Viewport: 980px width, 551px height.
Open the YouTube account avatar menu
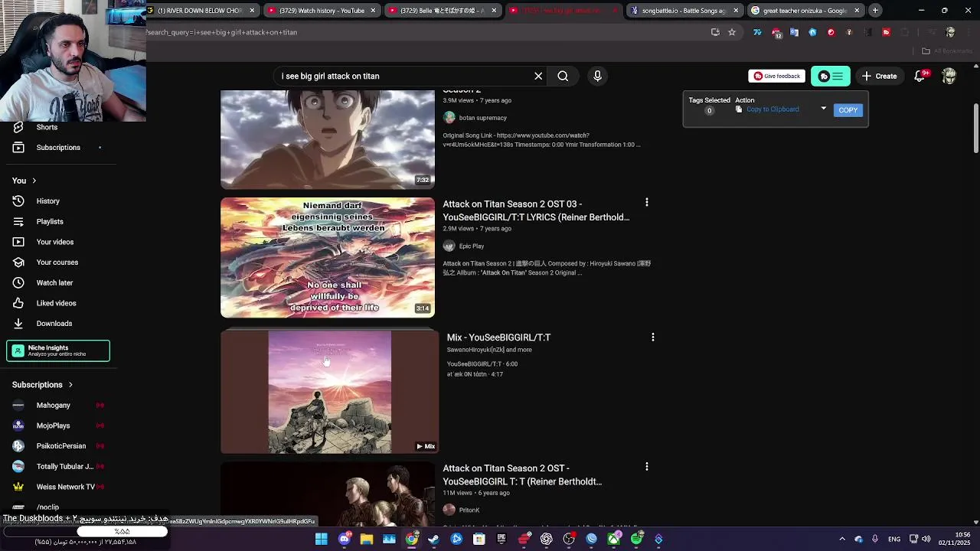pos(949,76)
